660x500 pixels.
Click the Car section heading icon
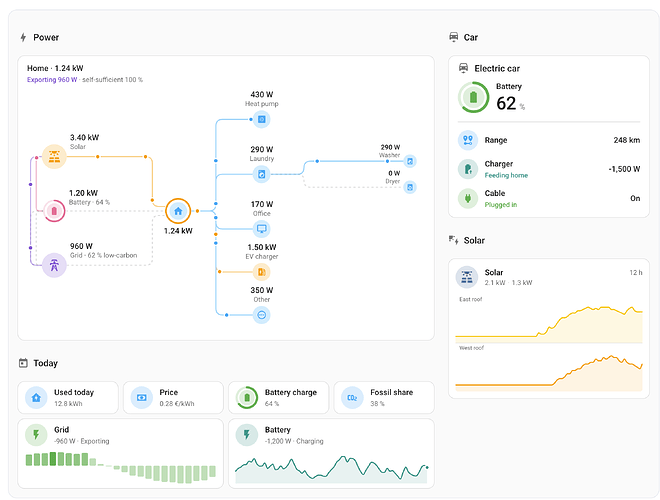coord(454,37)
